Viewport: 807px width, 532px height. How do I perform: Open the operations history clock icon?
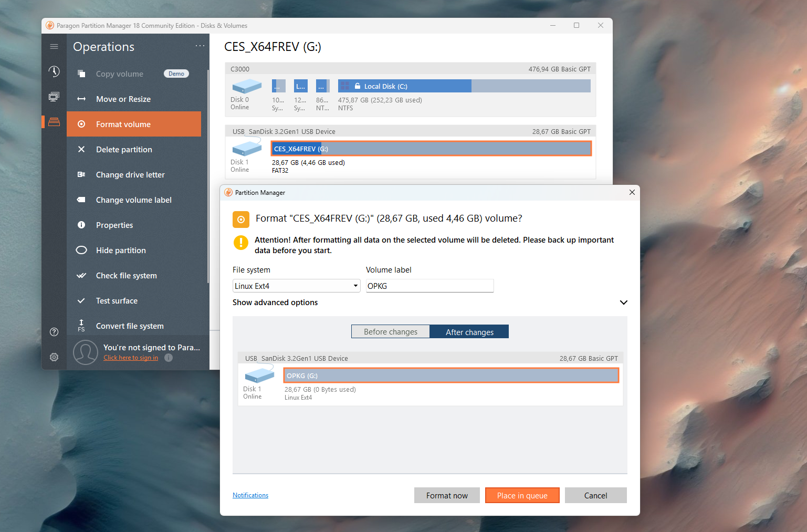click(54, 71)
